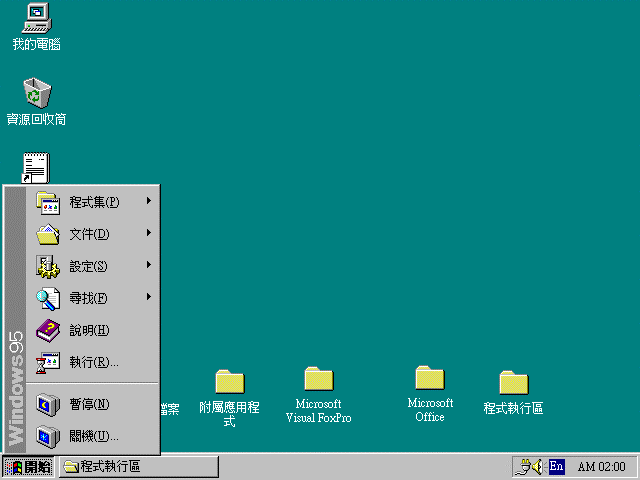Click the speaker volume tray icon

click(x=538, y=467)
